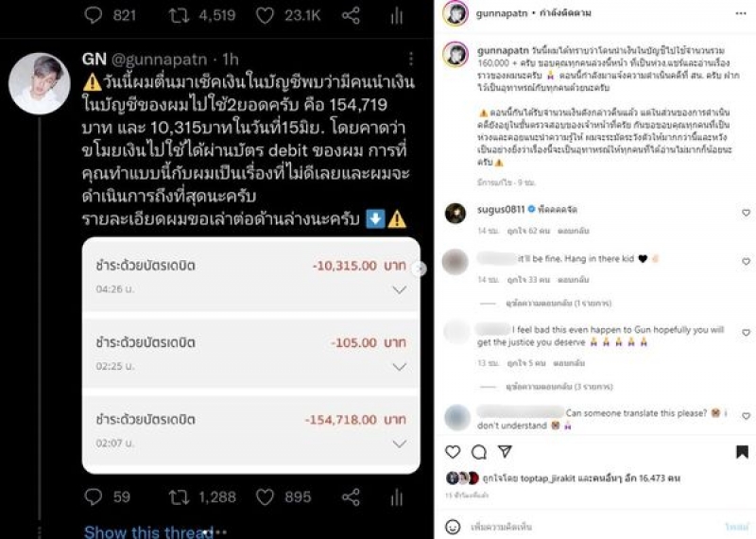Viewport: 756px width, 539px height.
Task: Click the Show this thread link
Action: click(x=148, y=531)
